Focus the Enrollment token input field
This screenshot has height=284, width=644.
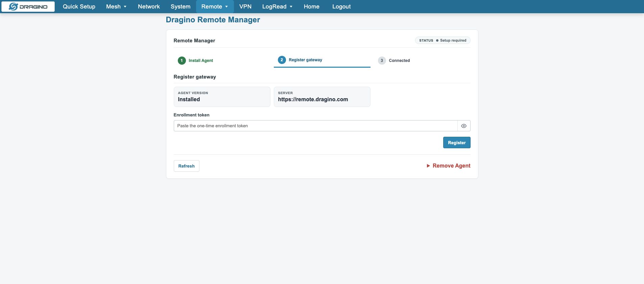tap(315, 126)
